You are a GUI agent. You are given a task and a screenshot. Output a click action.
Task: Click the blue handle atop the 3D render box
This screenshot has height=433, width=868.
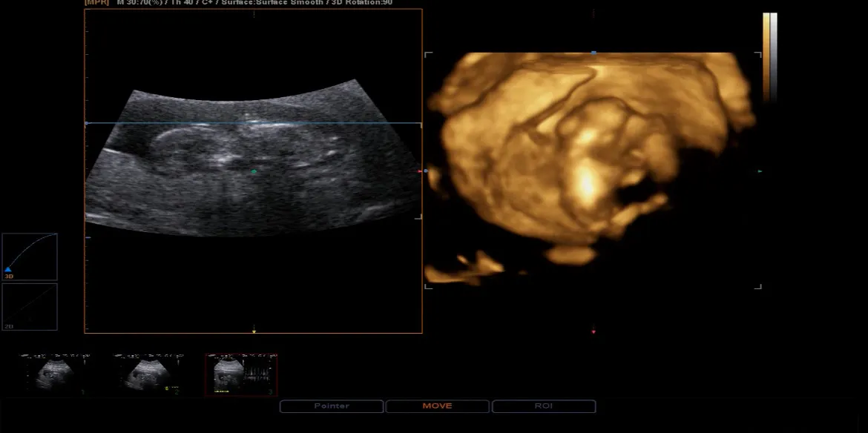click(594, 53)
